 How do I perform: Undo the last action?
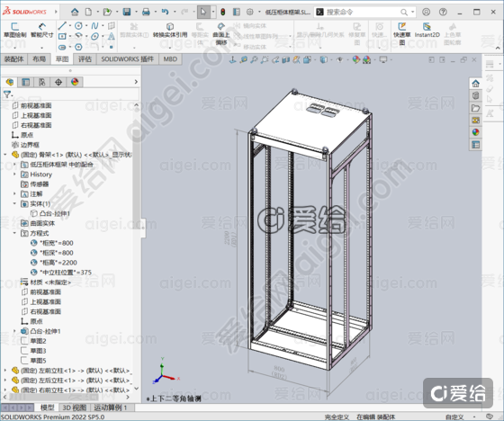pyautogui.click(x=166, y=13)
